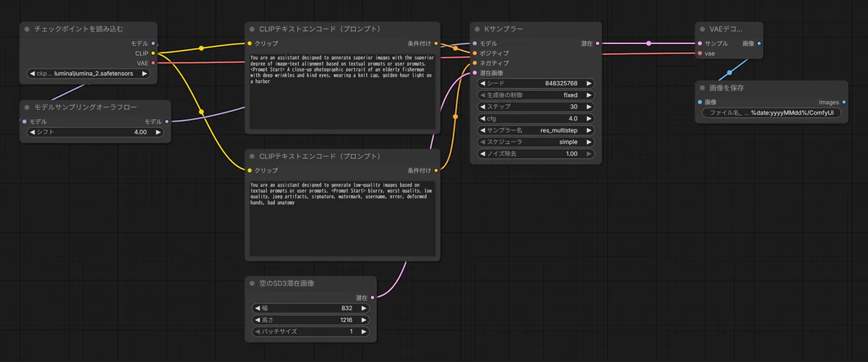Click the vae input port on VAEデコード
The height and width of the screenshot is (362, 868).
tap(700, 53)
